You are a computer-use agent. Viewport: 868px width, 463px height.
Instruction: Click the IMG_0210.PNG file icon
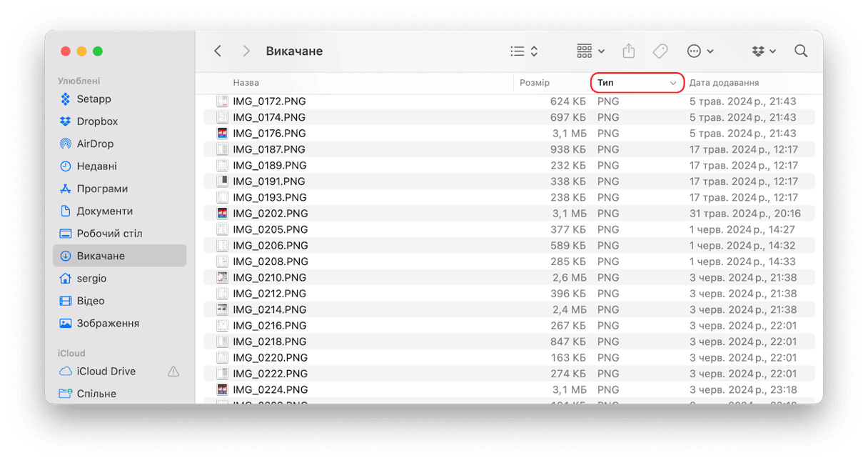click(223, 277)
